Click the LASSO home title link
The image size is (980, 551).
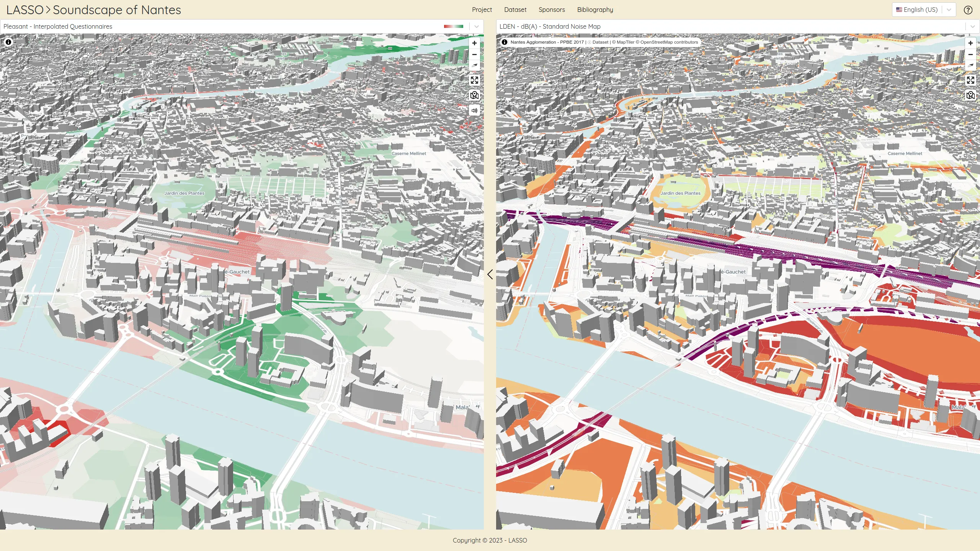point(25,10)
